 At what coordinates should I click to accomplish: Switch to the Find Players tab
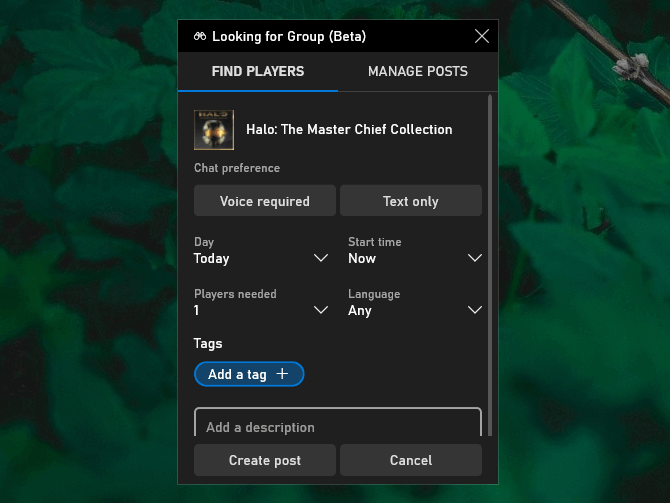point(258,71)
